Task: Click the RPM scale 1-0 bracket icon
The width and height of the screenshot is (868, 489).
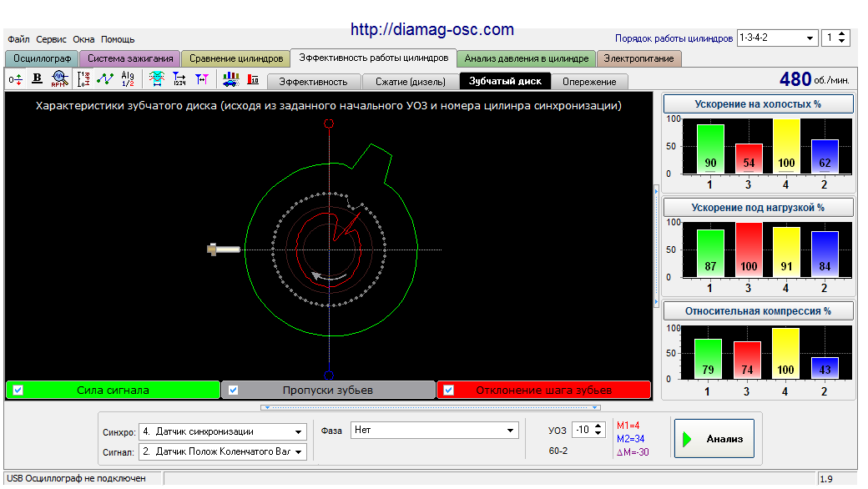Action: point(83,79)
